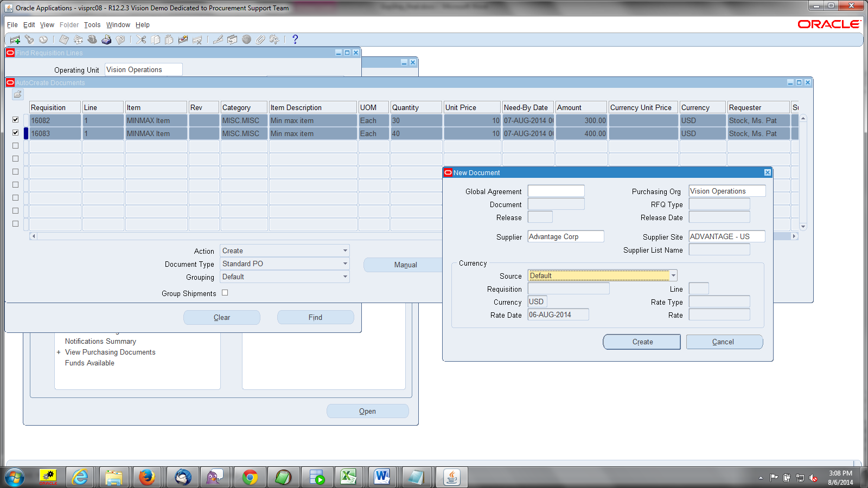Click Create in the New Document dialog
Viewport: 868px width, 488px height.
642,342
